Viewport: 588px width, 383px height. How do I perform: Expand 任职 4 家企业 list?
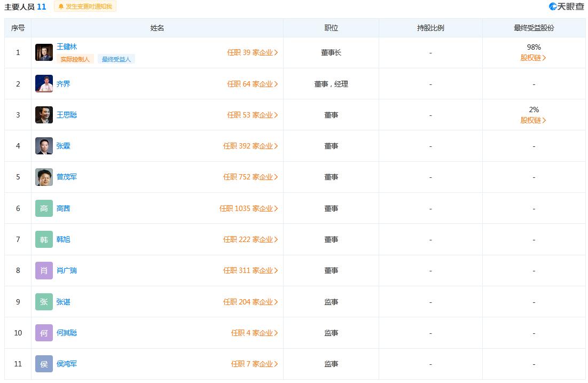tap(255, 333)
